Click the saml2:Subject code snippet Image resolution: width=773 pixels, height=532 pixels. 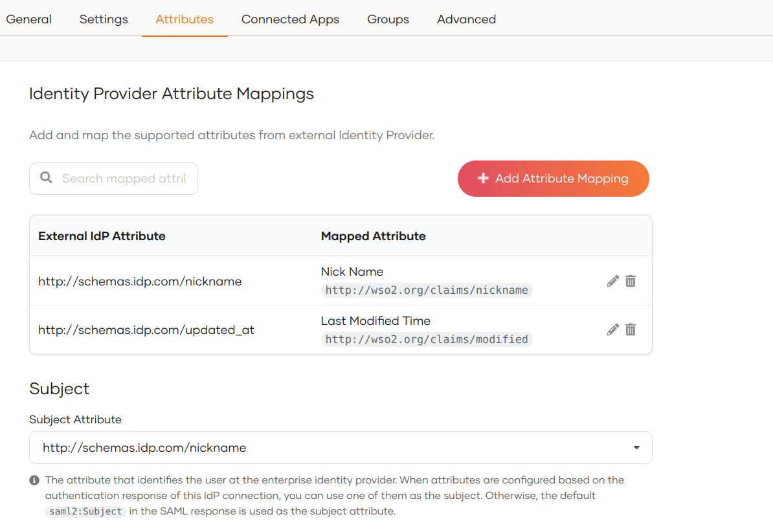click(85, 511)
